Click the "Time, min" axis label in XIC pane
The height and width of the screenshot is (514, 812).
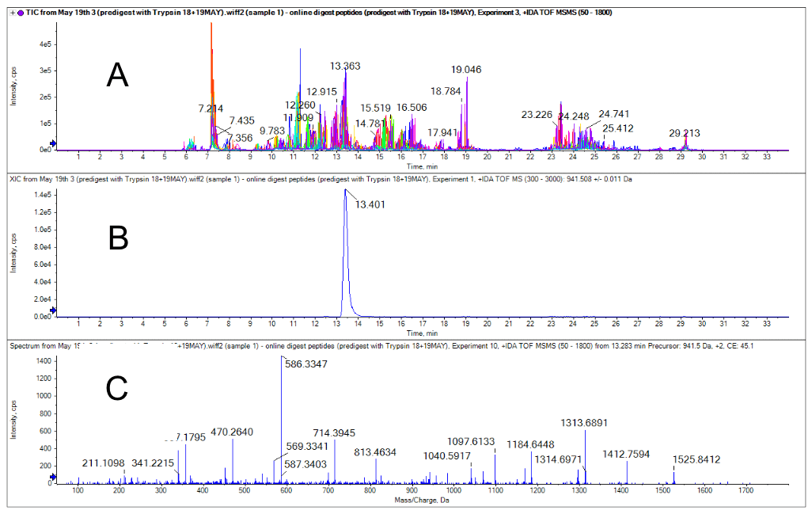point(422,333)
